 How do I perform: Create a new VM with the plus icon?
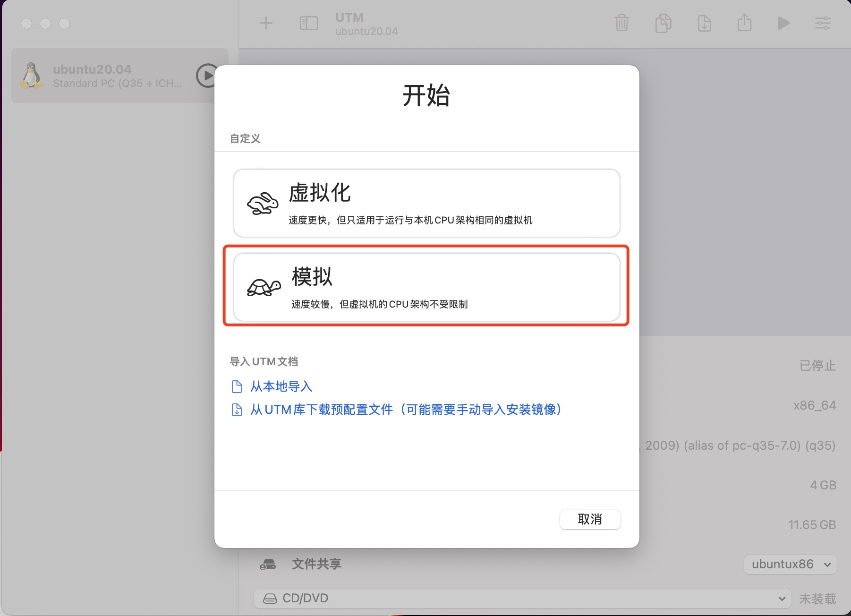point(266,23)
